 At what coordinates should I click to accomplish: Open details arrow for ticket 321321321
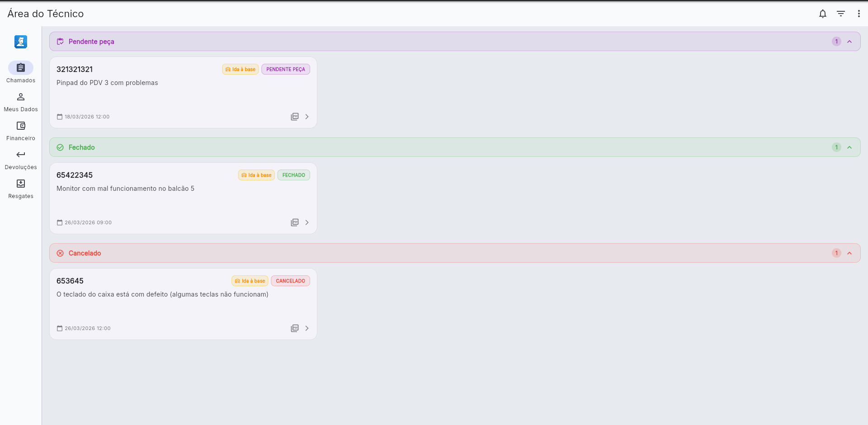point(307,117)
